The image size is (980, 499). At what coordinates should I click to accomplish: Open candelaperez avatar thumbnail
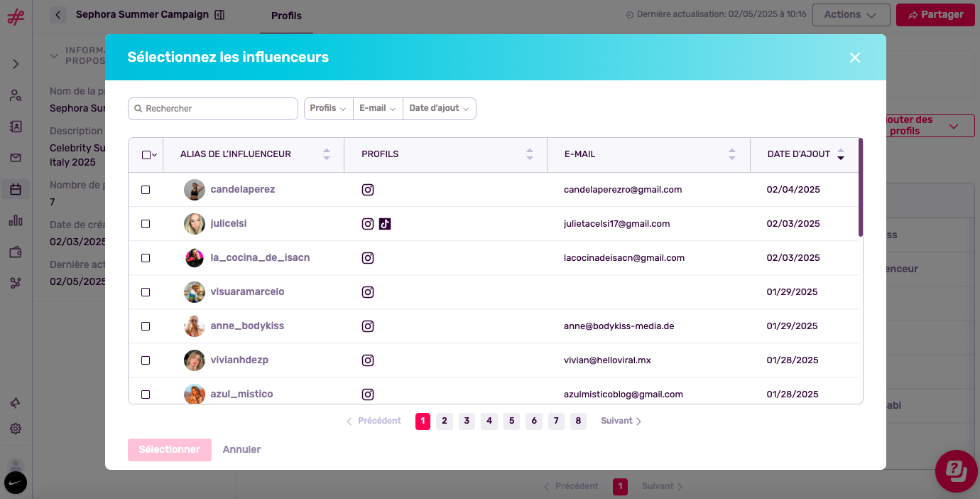[x=195, y=190]
